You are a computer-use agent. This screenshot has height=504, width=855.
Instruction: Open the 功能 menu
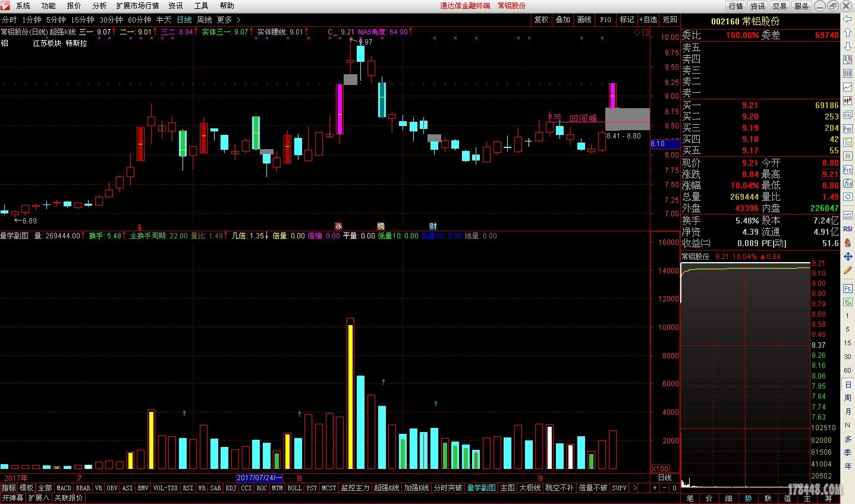[48, 6]
